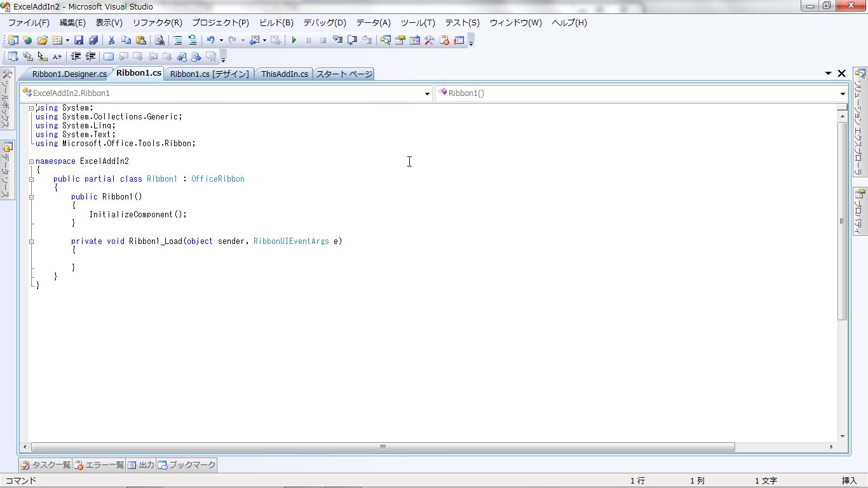Save the current file with the floppy icon
Screen dimensions: 868x488
(78, 40)
